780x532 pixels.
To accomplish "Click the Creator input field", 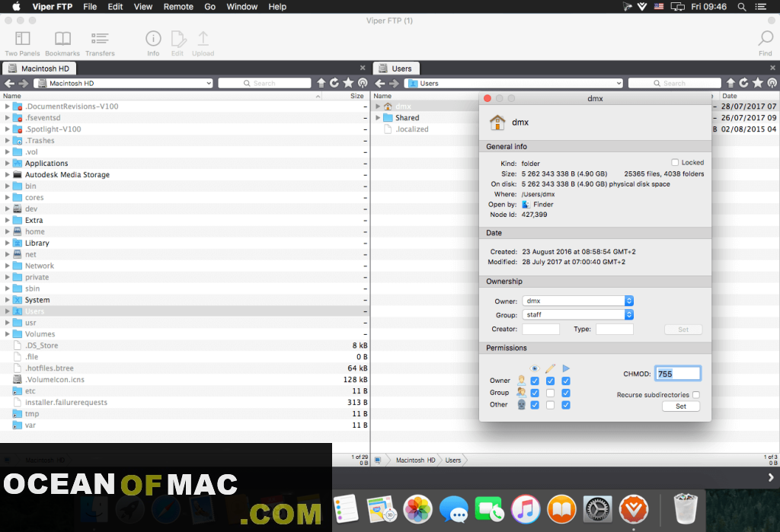I will (541, 329).
